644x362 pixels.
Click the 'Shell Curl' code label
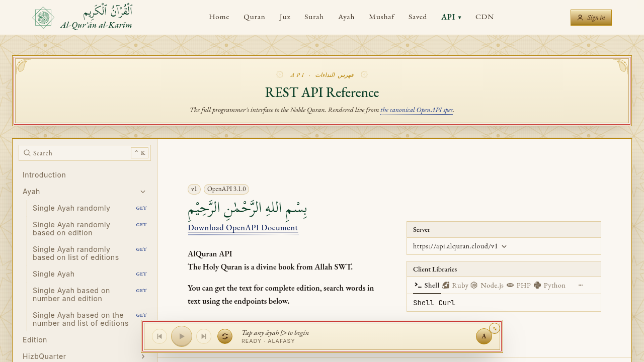[x=434, y=303]
